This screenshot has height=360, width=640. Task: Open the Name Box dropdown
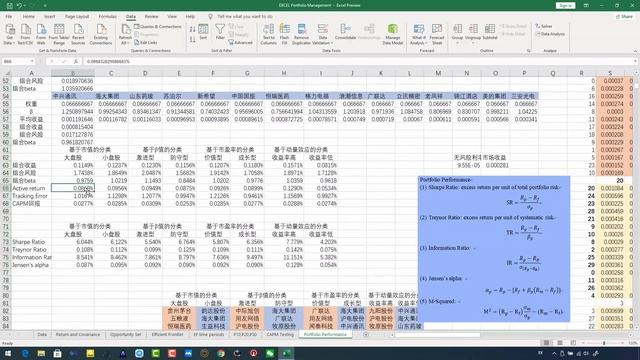point(32,61)
